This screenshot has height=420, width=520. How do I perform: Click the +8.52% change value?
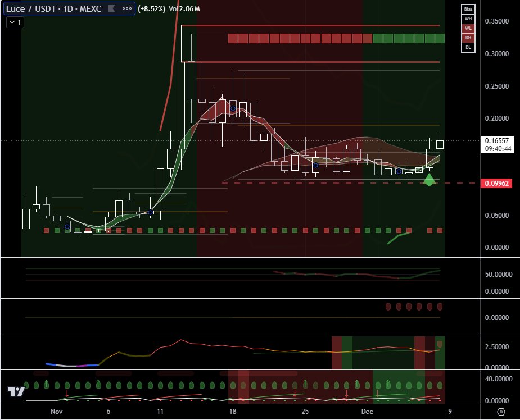tap(152, 8)
